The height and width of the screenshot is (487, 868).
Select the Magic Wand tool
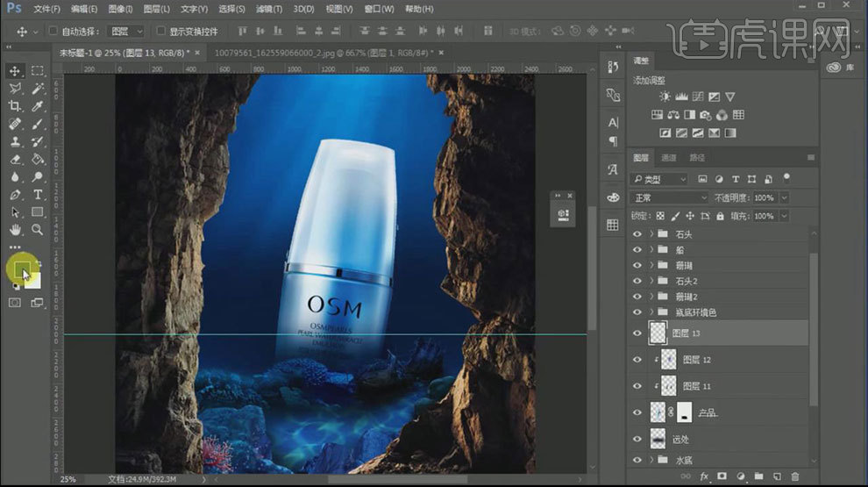tap(37, 89)
